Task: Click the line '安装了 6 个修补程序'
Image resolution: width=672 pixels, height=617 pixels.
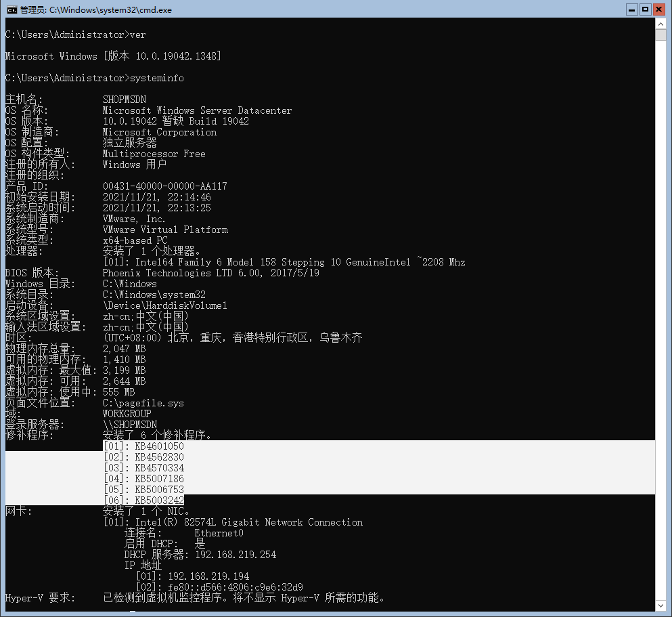Action: point(157,435)
